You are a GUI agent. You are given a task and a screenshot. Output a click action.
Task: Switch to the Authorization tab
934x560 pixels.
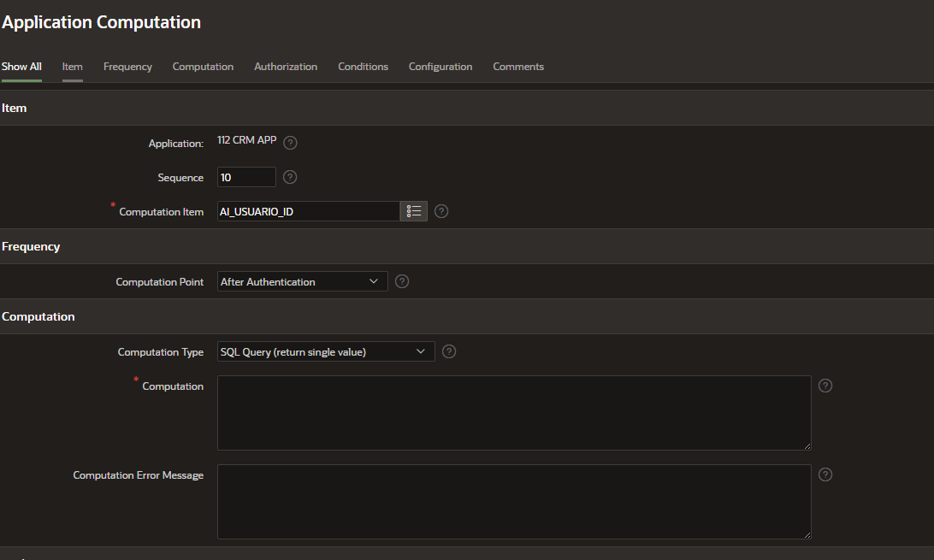[286, 67]
